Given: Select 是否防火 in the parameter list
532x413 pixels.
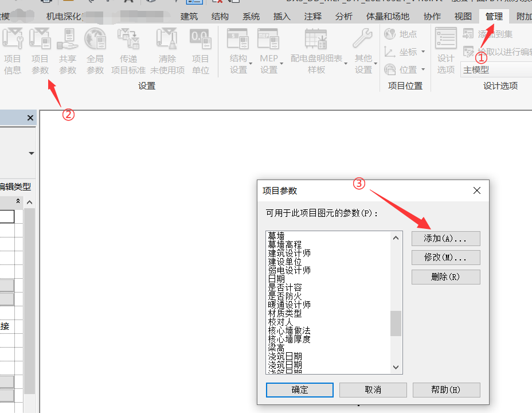Looking at the screenshot, I should tap(285, 296).
